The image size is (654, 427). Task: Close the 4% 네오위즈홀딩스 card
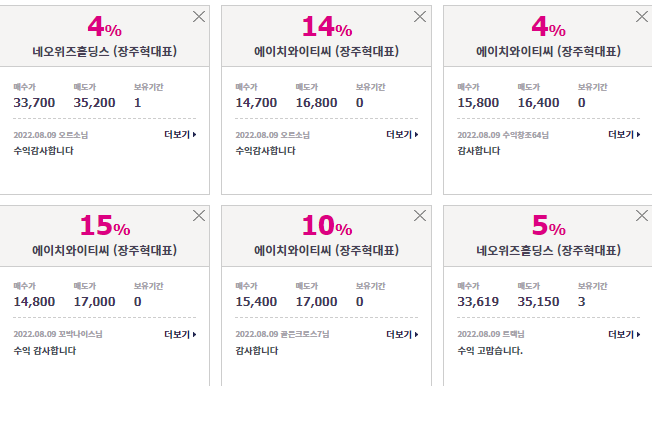click(x=199, y=17)
